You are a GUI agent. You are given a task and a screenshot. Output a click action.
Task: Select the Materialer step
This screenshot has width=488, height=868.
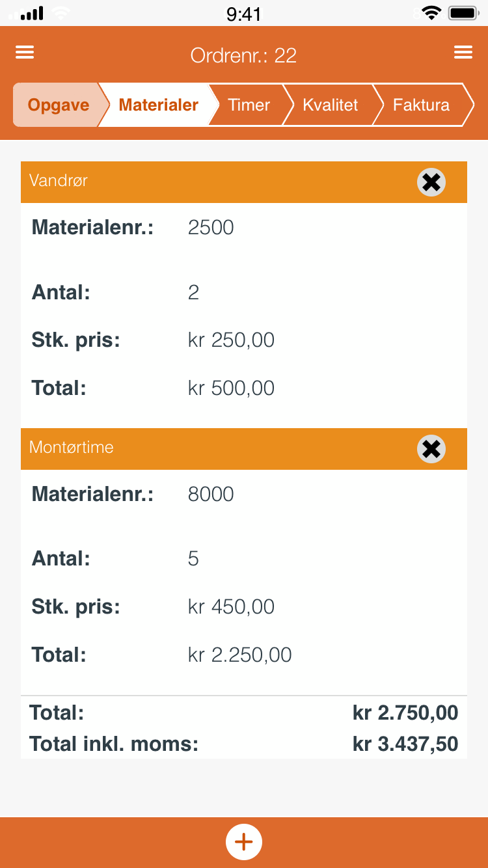point(158,105)
